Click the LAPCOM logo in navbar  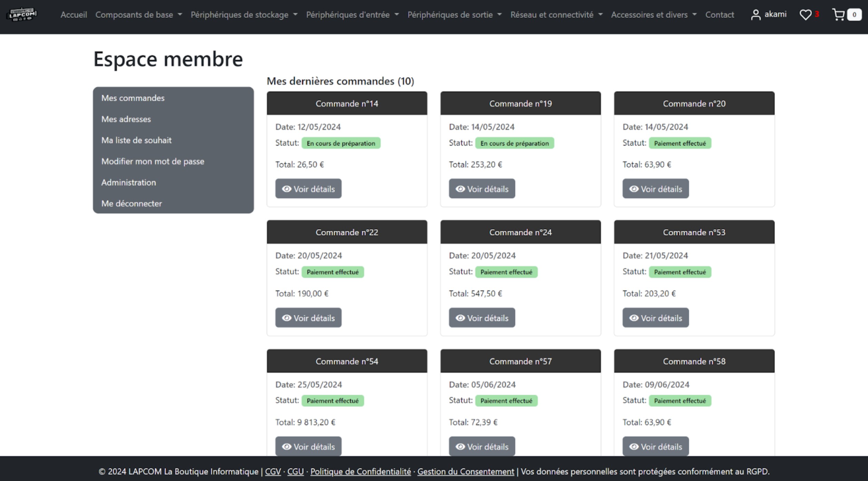[22, 15]
